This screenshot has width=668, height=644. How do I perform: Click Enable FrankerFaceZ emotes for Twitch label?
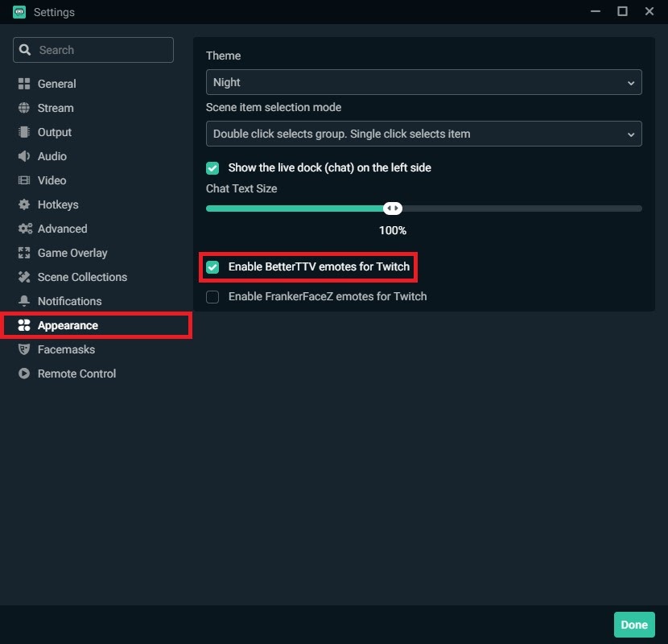[x=328, y=296]
